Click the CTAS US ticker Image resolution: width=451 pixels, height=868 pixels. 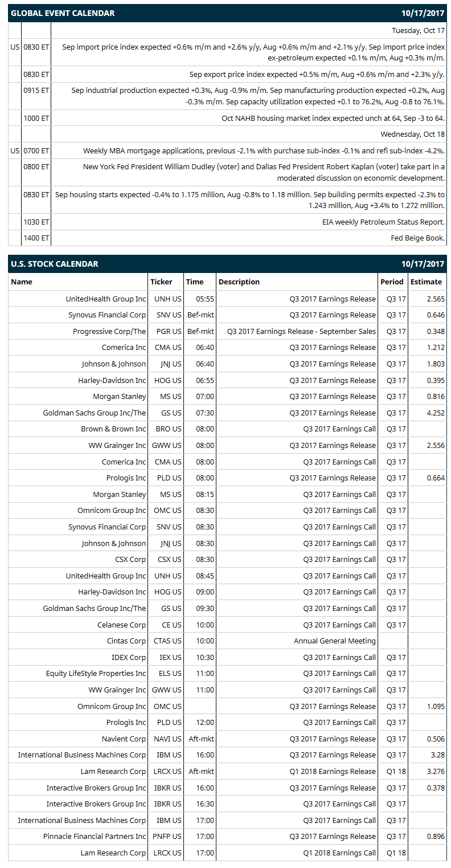pyautogui.click(x=167, y=641)
